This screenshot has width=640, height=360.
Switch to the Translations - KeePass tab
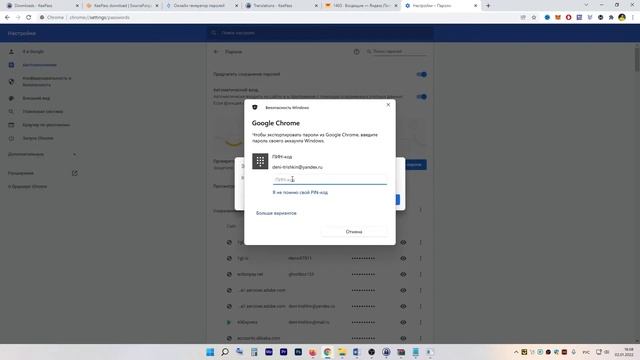(x=281, y=6)
